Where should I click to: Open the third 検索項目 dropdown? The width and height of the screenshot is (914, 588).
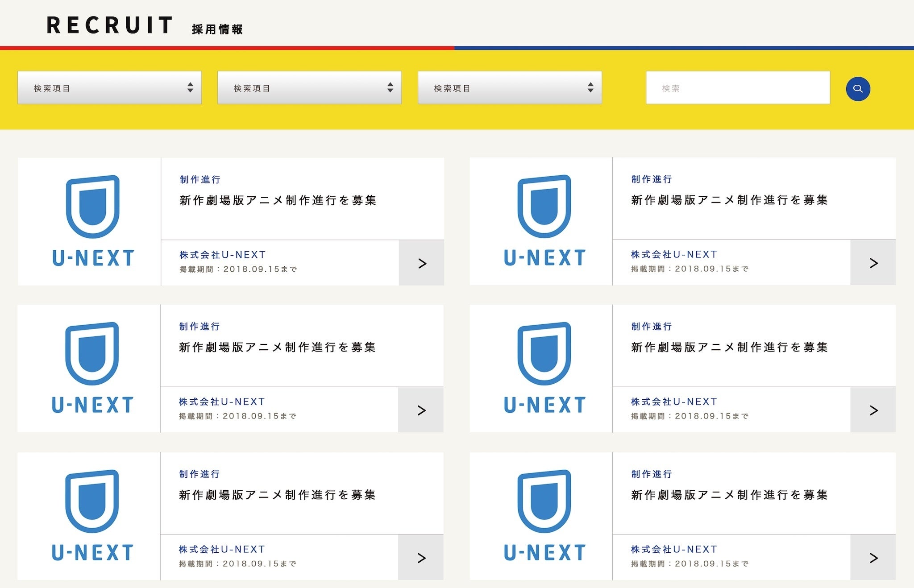pos(509,88)
